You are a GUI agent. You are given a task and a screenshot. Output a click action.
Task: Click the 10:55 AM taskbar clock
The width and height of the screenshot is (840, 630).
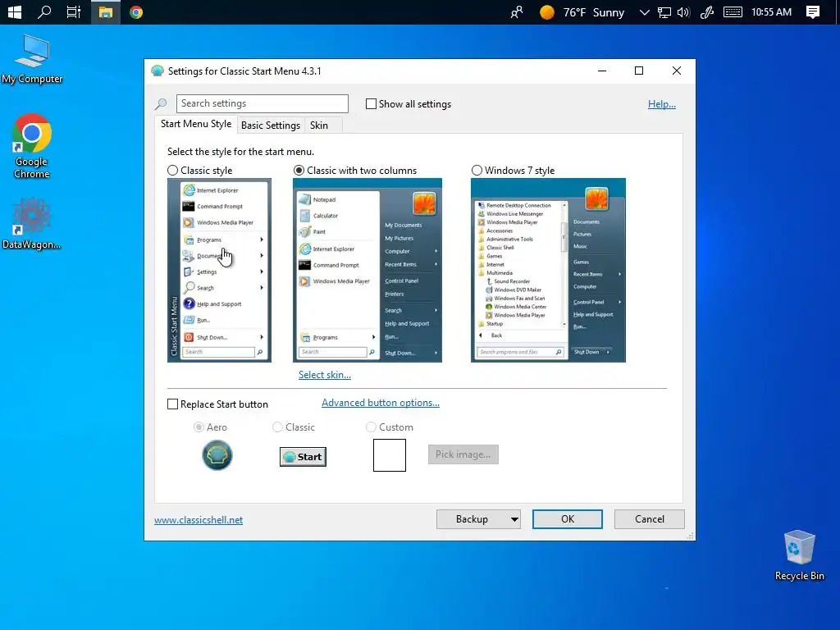(x=771, y=11)
